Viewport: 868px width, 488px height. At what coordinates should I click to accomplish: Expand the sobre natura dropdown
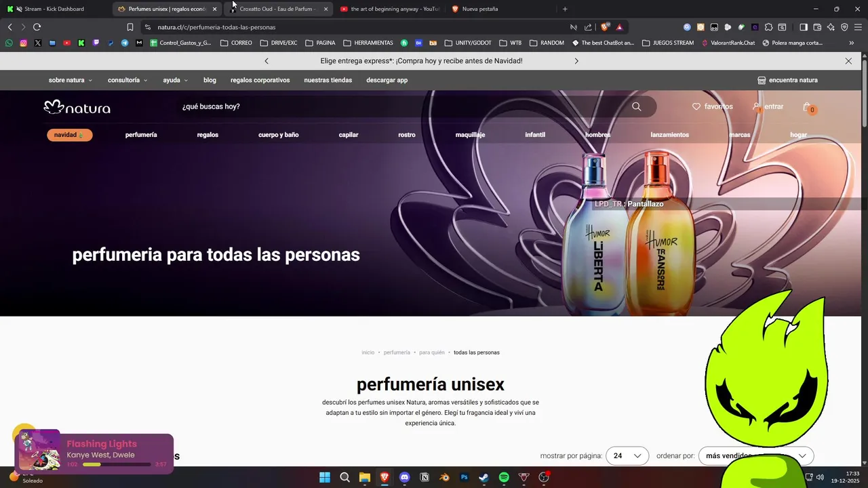(71, 80)
